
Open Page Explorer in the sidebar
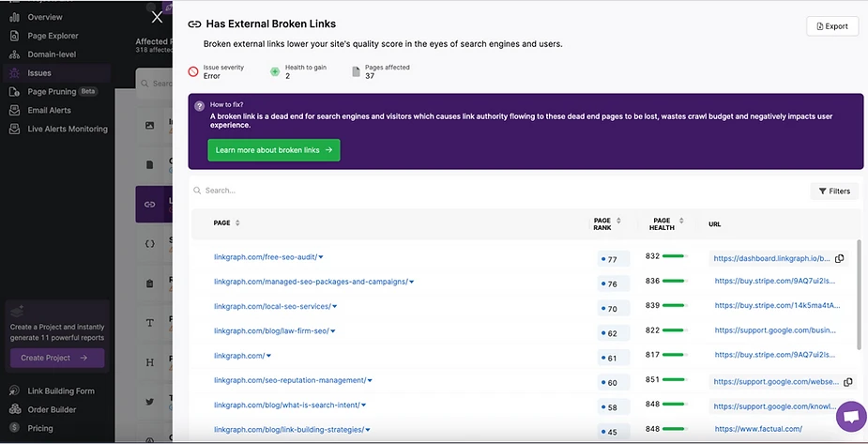(x=53, y=36)
